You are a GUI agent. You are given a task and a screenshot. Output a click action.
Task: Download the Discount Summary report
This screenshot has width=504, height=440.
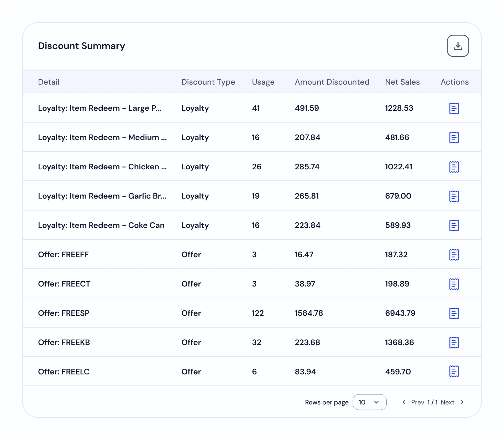point(458,46)
